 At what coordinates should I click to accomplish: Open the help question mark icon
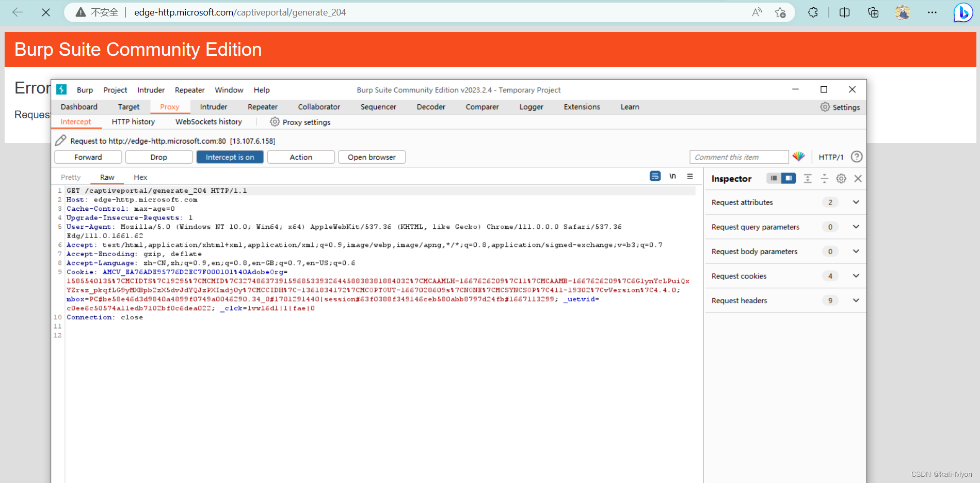point(857,157)
